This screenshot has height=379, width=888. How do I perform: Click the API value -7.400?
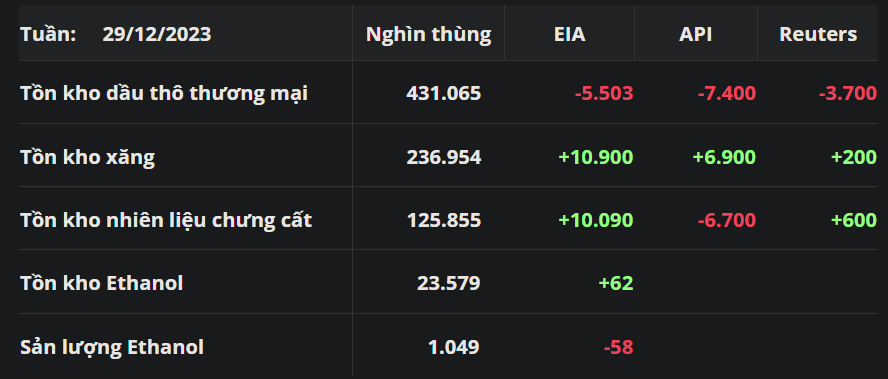[x=727, y=93]
